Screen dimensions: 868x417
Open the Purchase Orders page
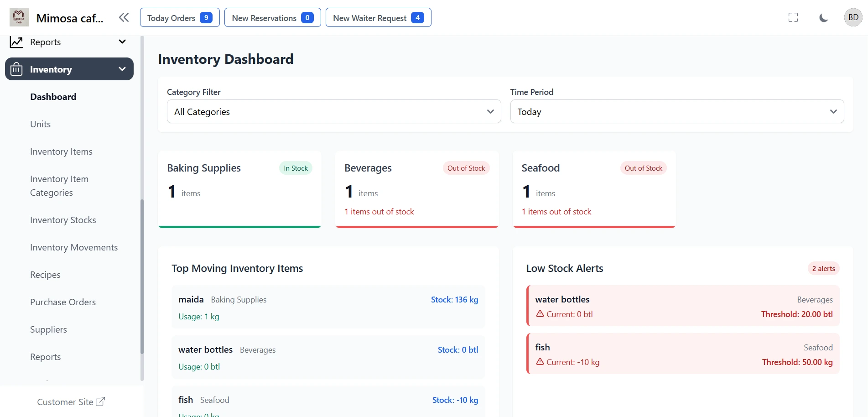click(x=62, y=302)
